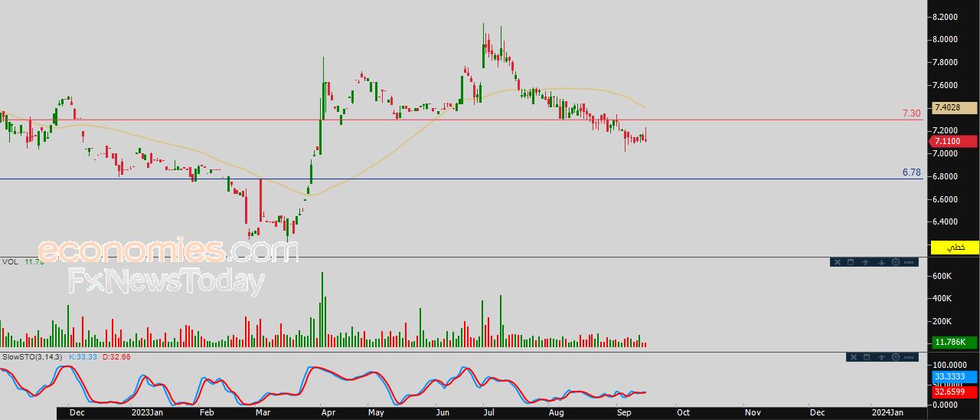The image size is (980, 420).
Task: Move the VOL panel down
Action: tap(880, 262)
